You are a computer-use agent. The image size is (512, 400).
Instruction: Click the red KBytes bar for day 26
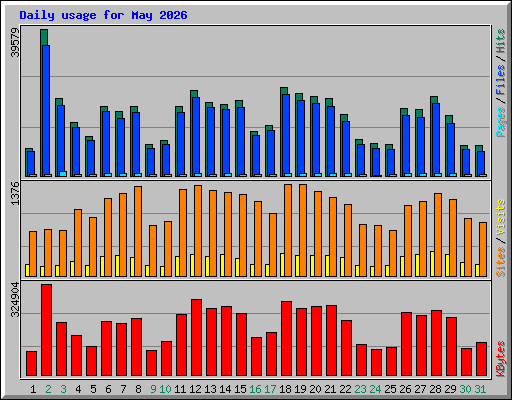[406, 344]
